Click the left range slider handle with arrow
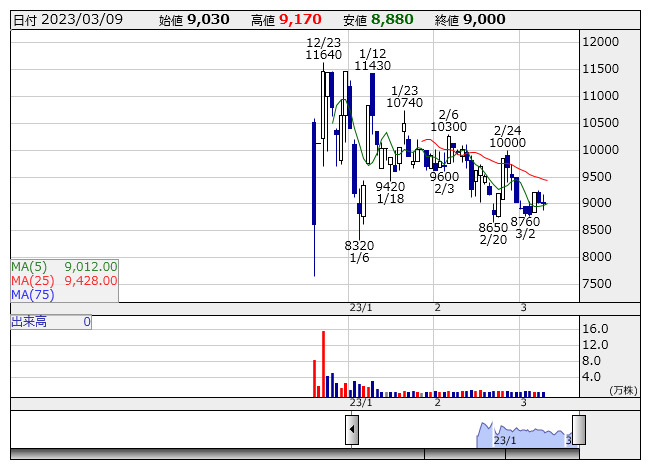Viewport: 653px width, 470px height. pyautogui.click(x=352, y=430)
